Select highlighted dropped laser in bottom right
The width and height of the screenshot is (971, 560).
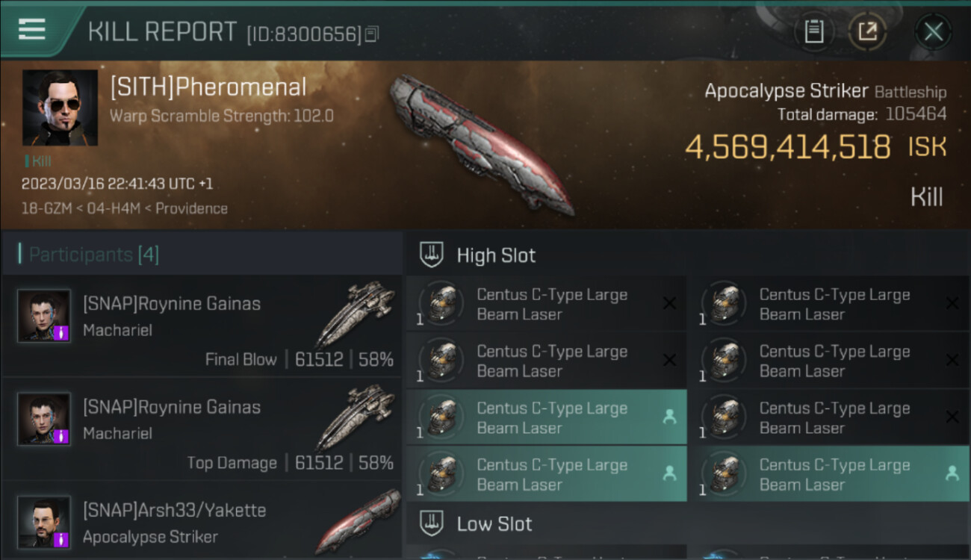(x=829, y=474)
